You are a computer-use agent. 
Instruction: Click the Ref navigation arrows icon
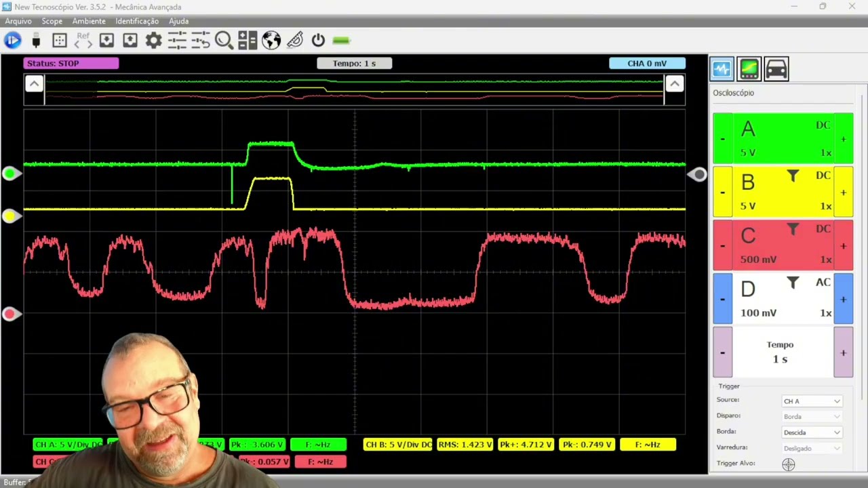[83, 41]
